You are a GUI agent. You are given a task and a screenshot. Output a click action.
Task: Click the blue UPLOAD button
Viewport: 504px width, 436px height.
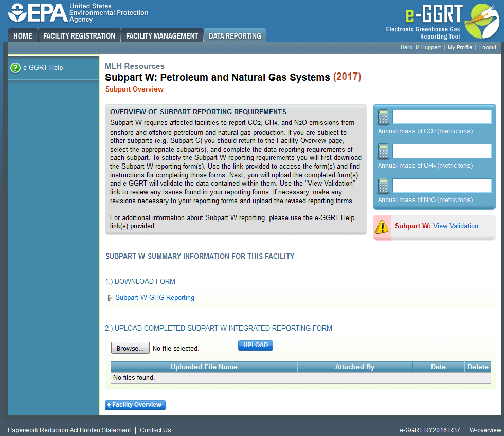[256, 345]
